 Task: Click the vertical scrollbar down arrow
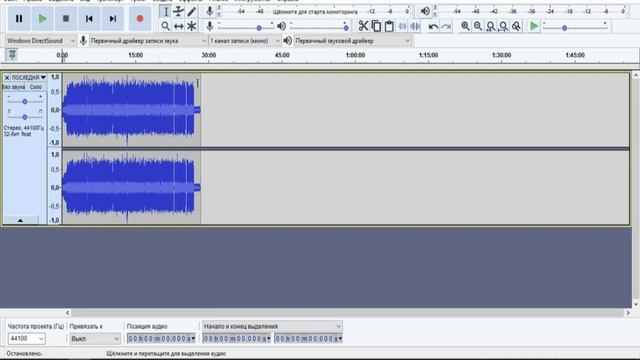click(636, 304)
